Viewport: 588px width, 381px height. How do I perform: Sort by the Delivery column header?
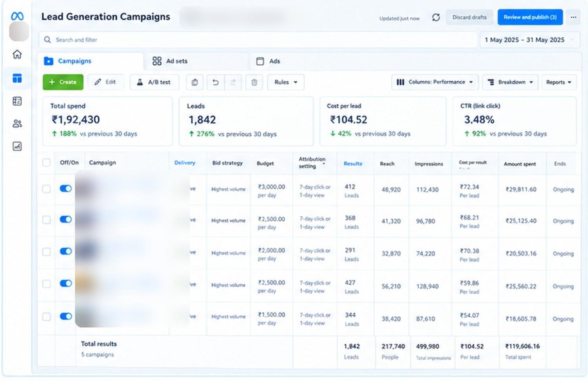click(185, 163)
